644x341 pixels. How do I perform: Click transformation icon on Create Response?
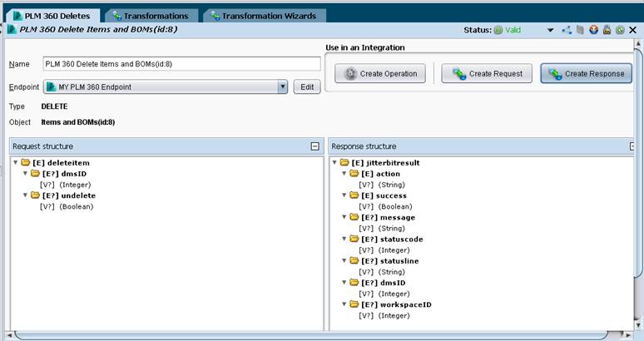tap(555, 74)
